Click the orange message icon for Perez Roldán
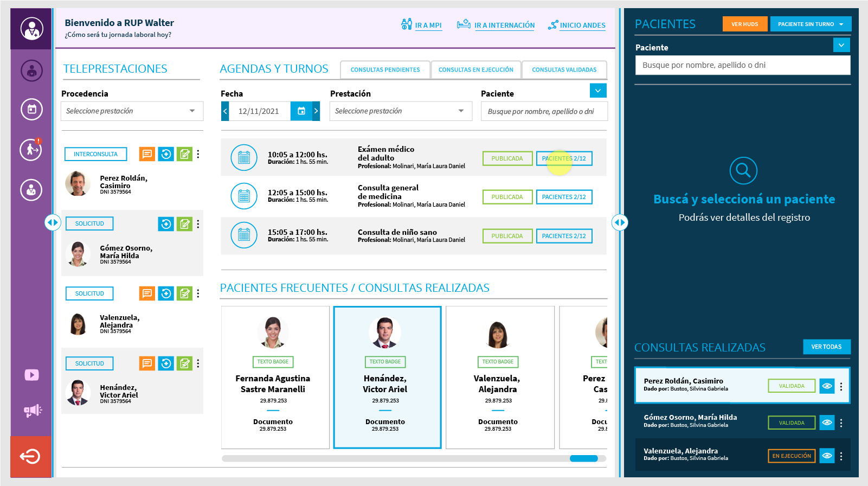 (147, 154)
